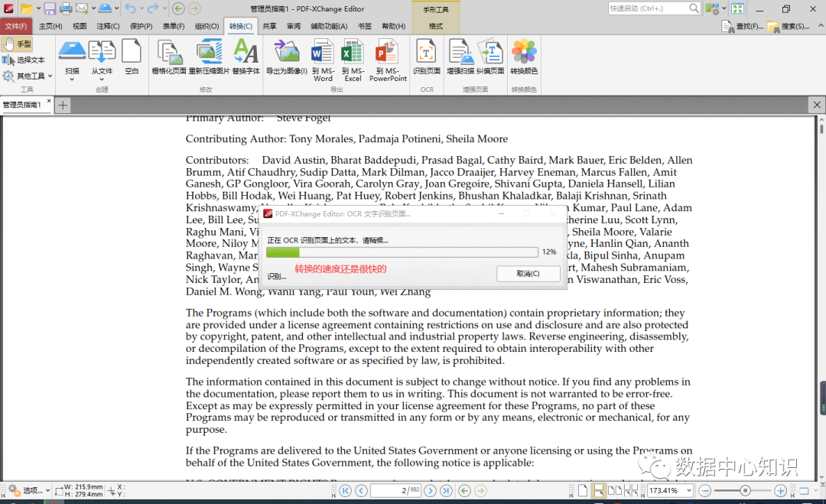Switch to the 表单(F) form tab

click(x=174, y=26)
